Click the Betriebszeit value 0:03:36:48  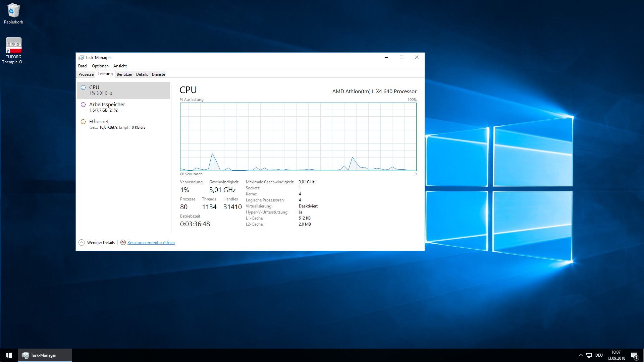(195, 224)
